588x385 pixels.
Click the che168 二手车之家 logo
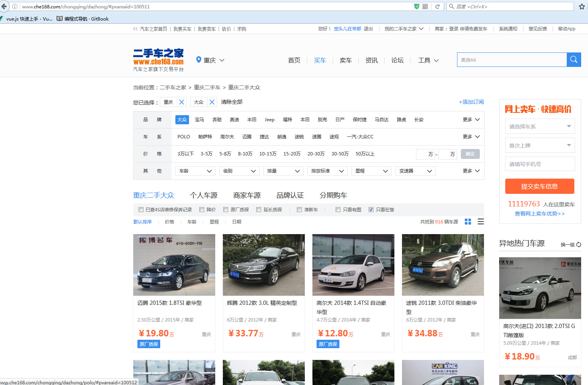click(158, 60)
